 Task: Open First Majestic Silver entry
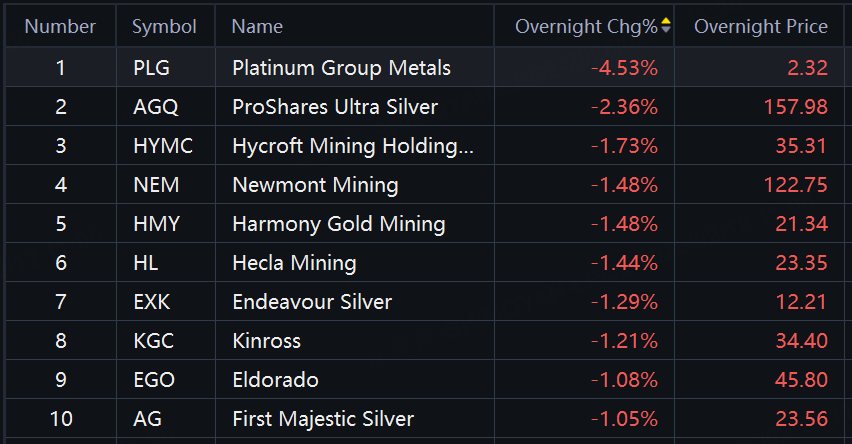tap(322, 419)
